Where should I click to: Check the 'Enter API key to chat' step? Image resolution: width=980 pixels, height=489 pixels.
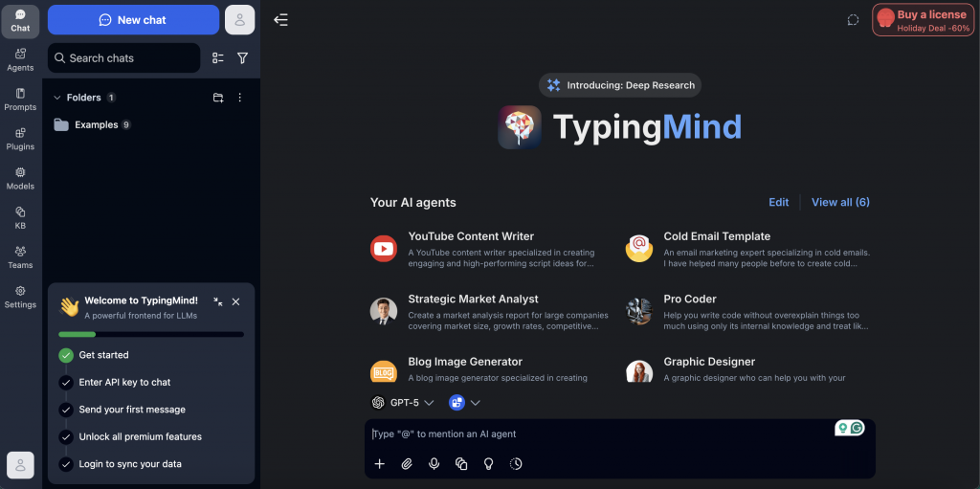[x=124, y=383]
